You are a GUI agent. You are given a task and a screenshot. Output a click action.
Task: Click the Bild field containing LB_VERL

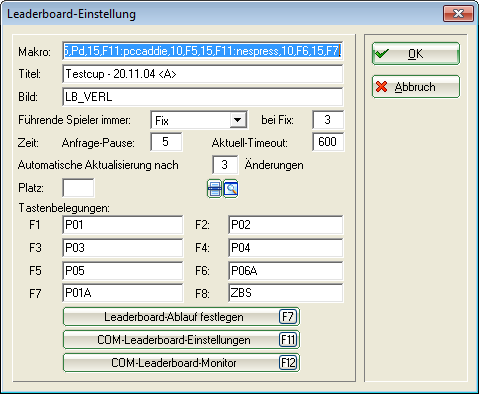[203, 97]
